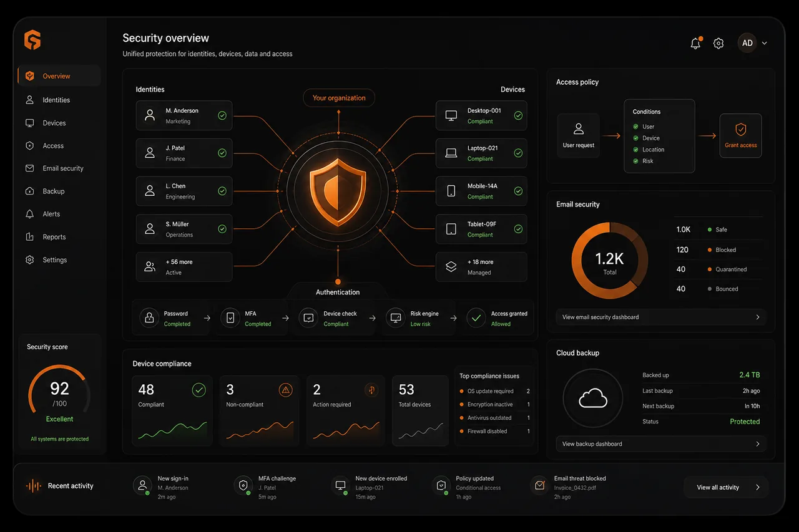Click the MFA phone icon in Authentication
Screen dimensions: 799x532
point(230,318)
